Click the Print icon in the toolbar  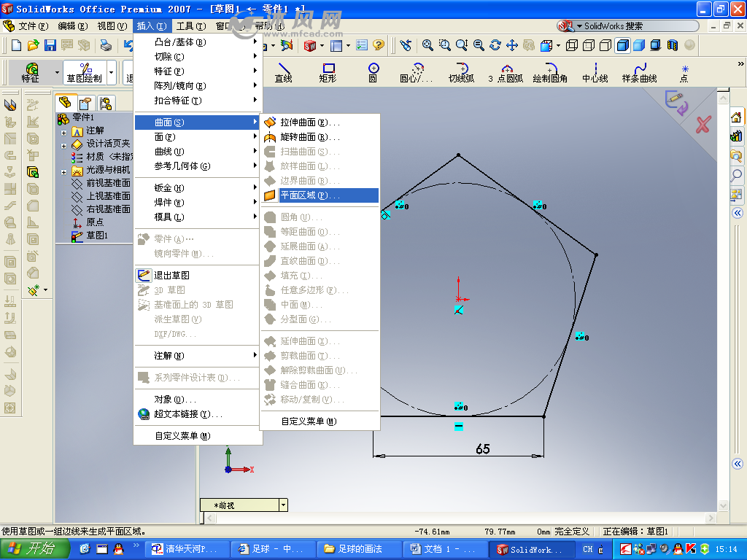click(106, 45)
